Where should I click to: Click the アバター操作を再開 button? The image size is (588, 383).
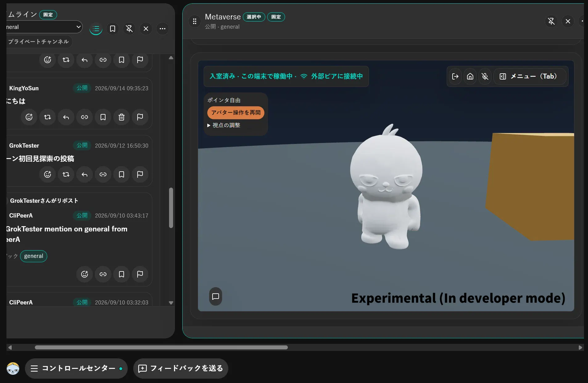[236, 112]
